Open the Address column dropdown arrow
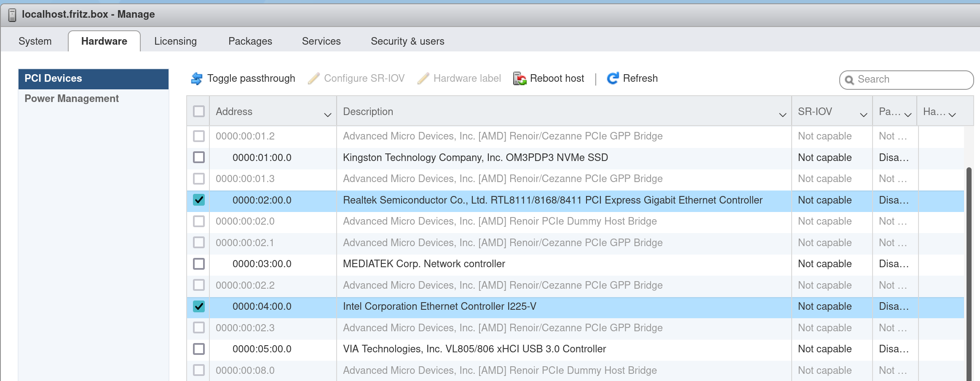Viewport: 980px width, 381px height. click(x=327, y=115)
